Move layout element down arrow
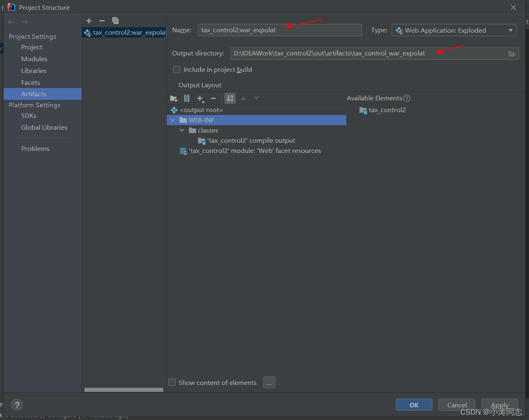 [x=257, y=98]
